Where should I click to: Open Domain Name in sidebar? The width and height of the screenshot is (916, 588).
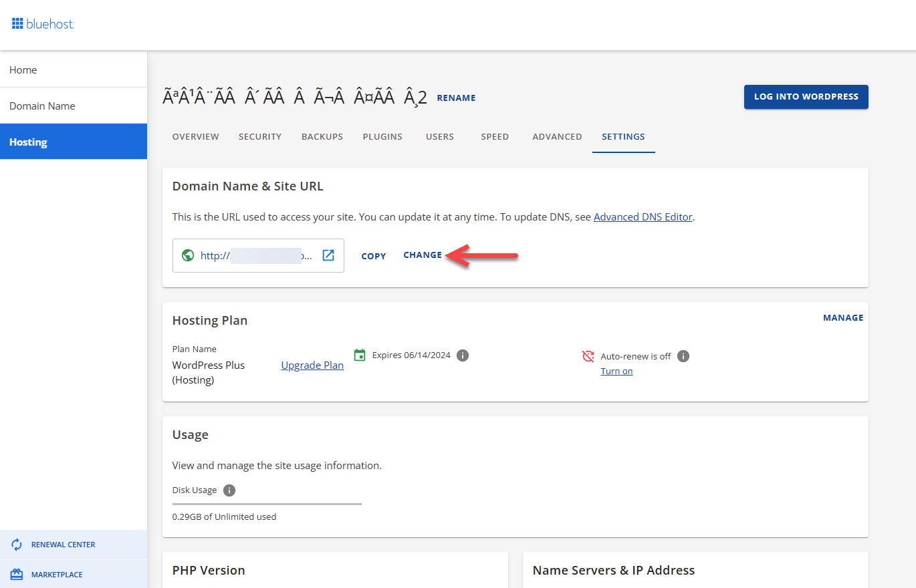point(74,106)
